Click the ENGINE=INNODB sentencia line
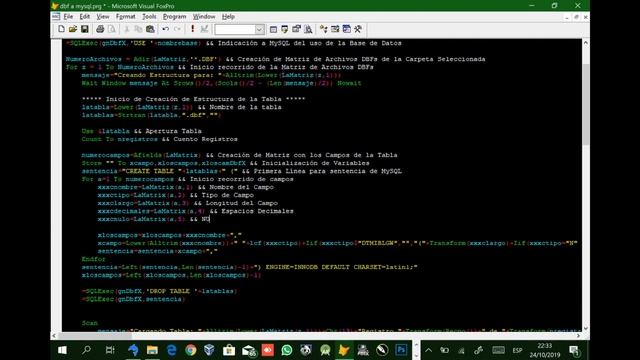640x360 pixels. pyautogui.click(x=249, y=267)
